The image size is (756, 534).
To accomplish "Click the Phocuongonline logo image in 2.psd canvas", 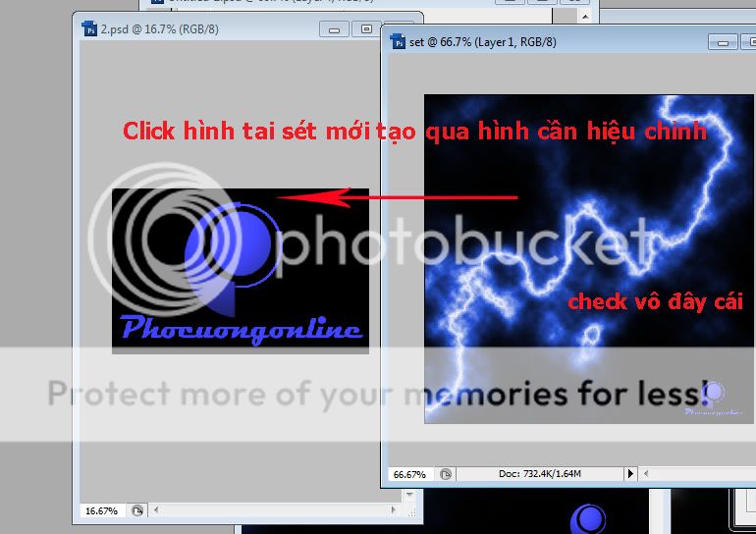I will pos(241,271).
